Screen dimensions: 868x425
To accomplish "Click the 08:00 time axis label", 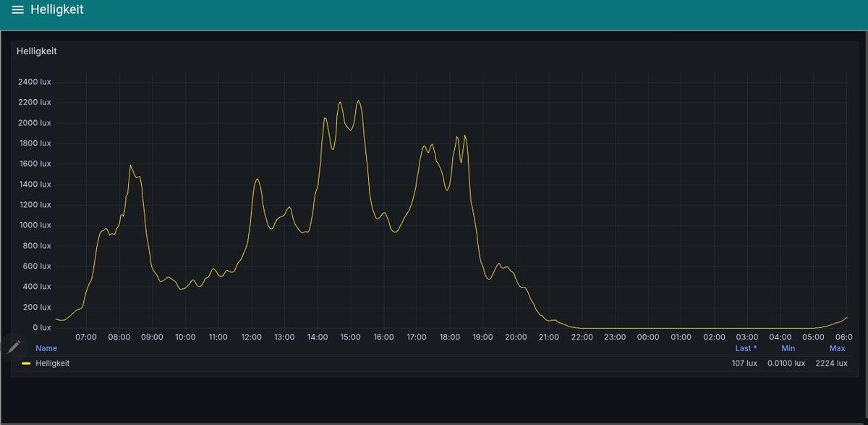I will [119, 337].
